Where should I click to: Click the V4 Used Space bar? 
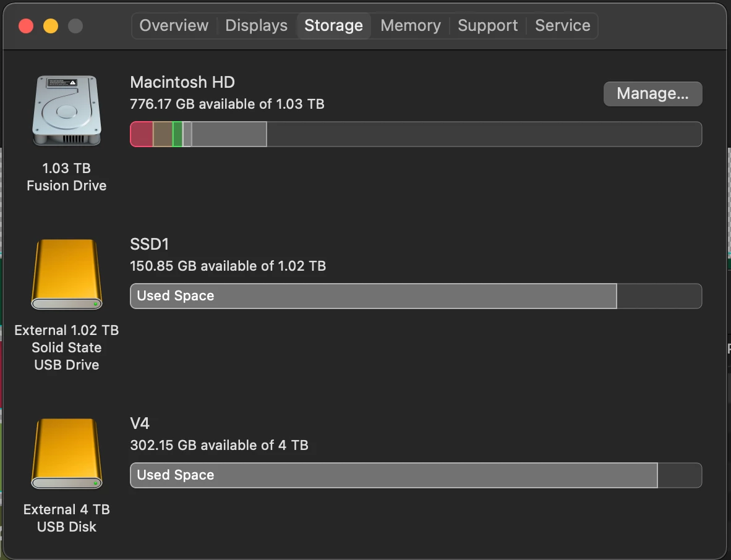coord(394,475)
